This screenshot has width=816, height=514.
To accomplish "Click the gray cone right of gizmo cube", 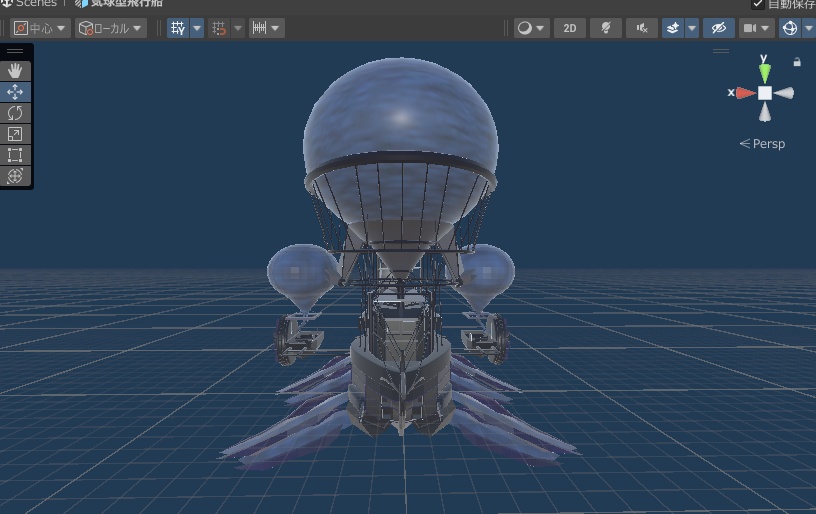I will click(784, 93).
